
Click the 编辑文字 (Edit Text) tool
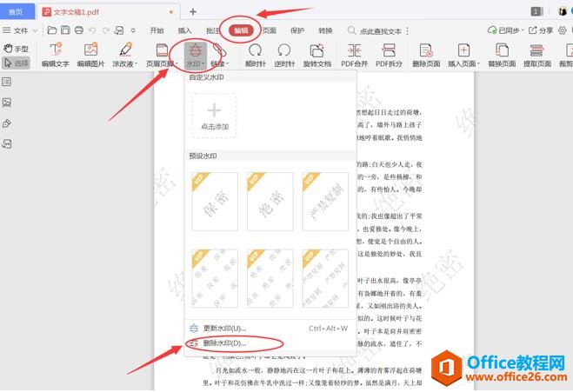(x=56, y=55)
